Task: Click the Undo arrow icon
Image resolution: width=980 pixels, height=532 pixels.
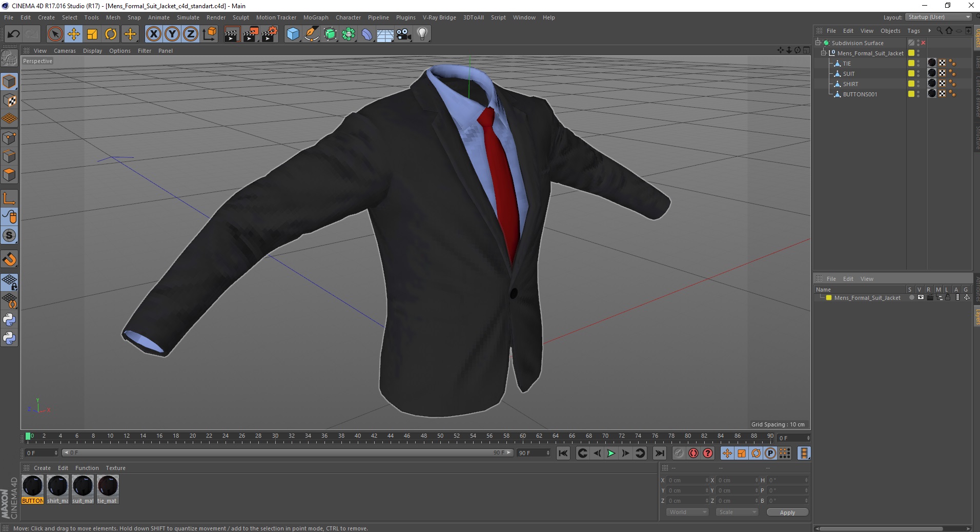Action: coord(13,34)
